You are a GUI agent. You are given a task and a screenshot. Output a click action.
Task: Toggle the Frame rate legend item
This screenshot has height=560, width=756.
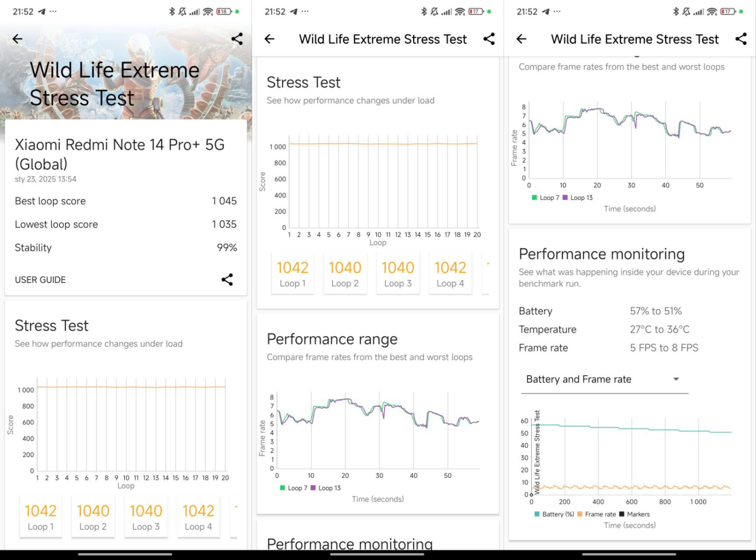[596, 514]
